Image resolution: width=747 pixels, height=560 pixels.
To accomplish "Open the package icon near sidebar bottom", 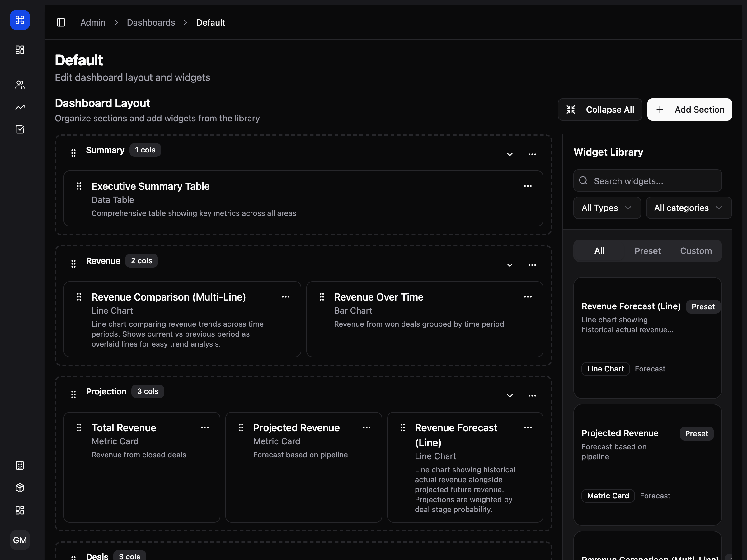I will point(20,488).
